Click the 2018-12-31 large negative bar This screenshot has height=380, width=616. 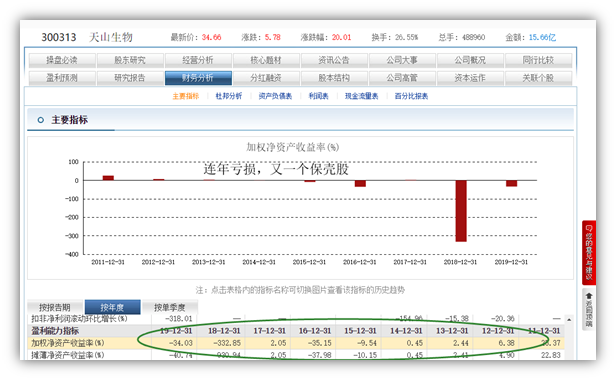[x=461, y=211]
